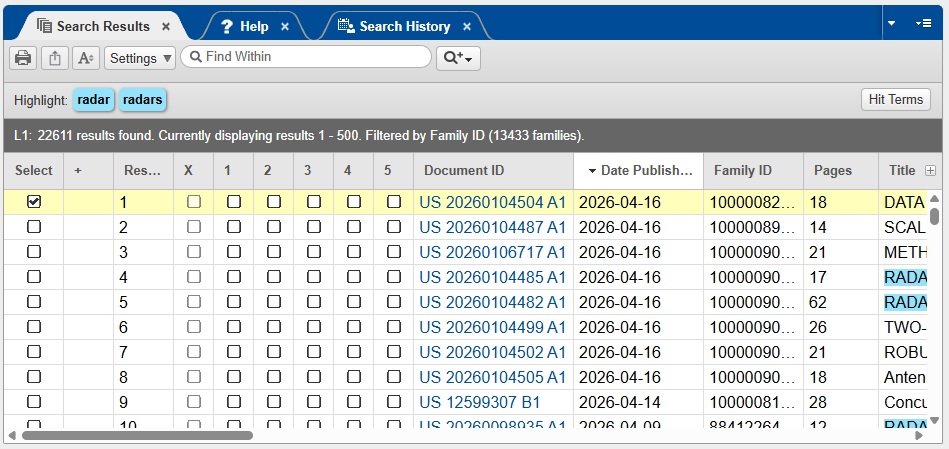Close the Search History tab

point(466,27)
